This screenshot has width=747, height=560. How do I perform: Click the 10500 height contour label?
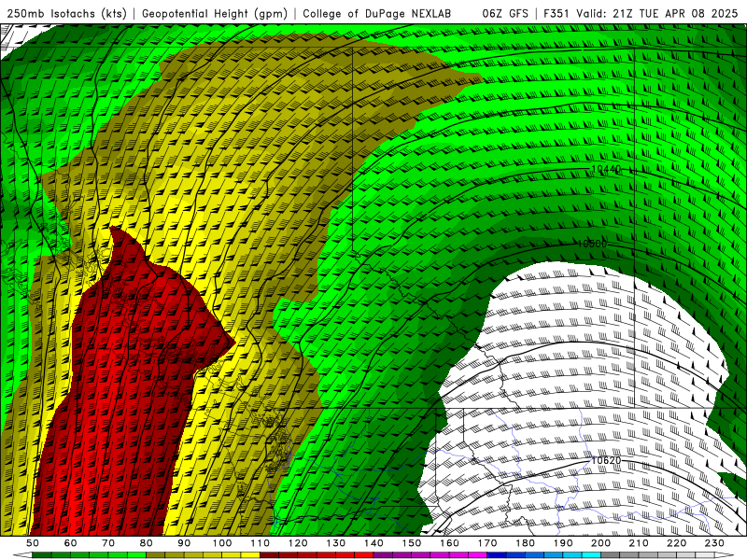pyautogui.click(x=592, y=244)
